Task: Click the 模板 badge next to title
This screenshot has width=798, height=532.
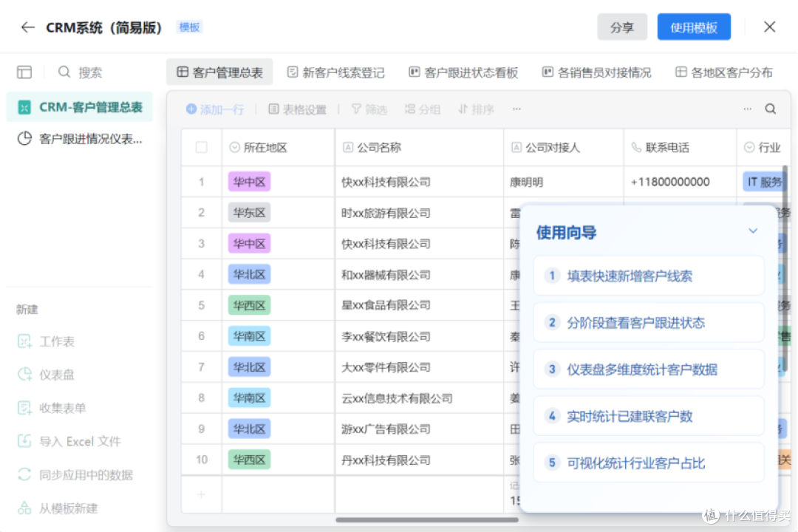Action: 189,27
